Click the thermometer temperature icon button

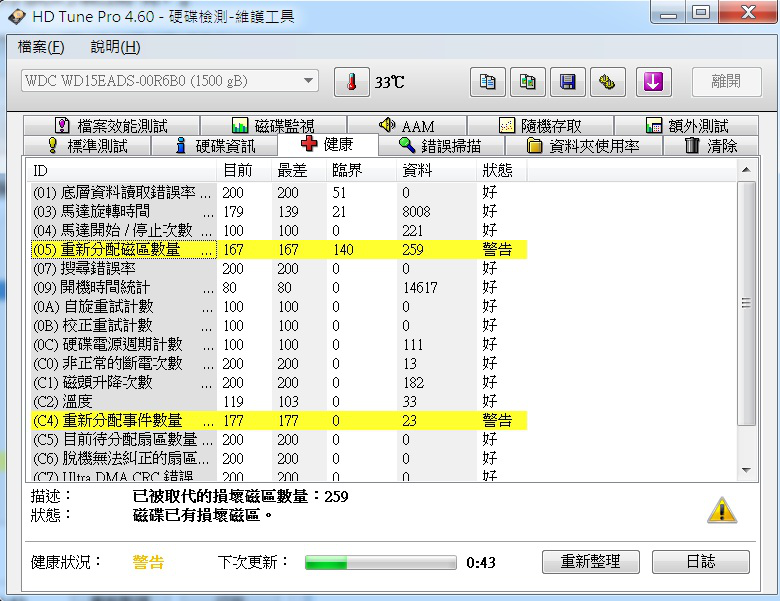tap(352, 82)
